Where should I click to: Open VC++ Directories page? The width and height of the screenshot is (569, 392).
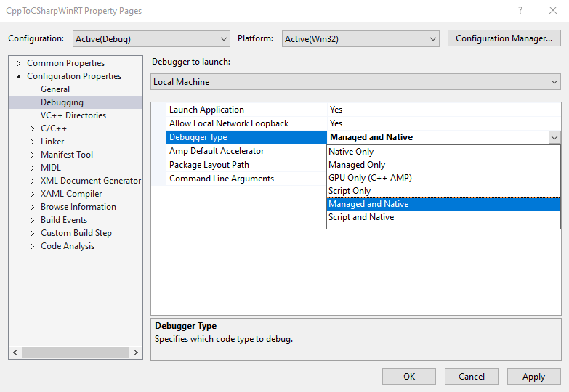73,115
